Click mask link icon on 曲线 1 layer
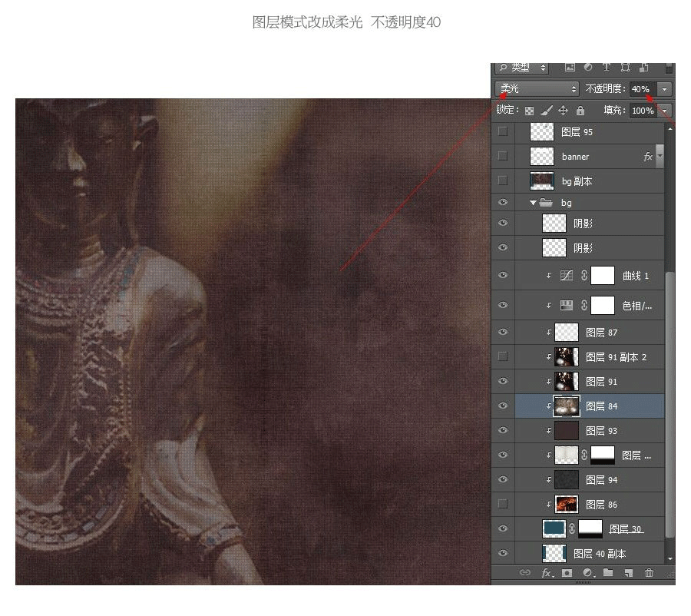The height and width of the screenshot is (616, 691). pyautogui.click(x=584, y=276)
